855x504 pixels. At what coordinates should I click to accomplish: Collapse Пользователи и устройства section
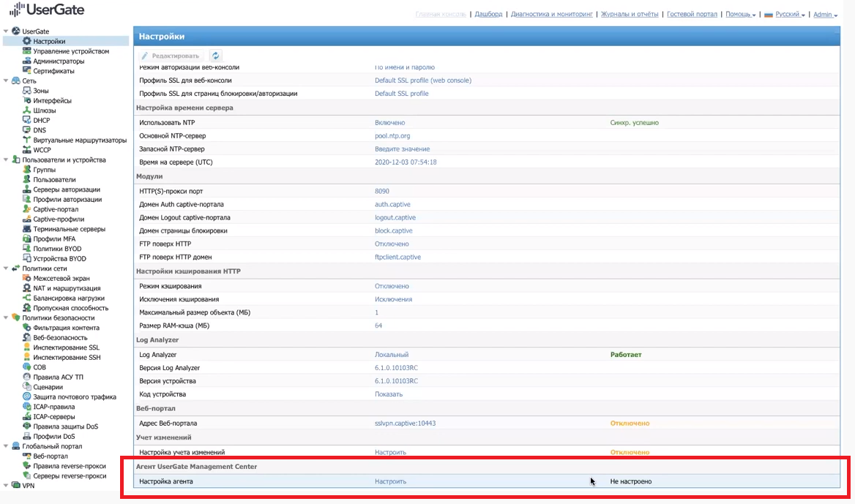pos(6,159)
